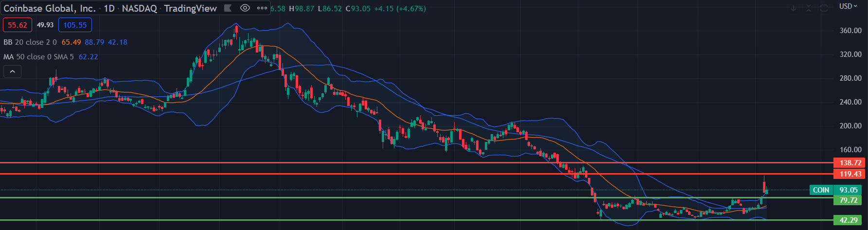Click the maximize pane icon
Viewport: 868px width, 230px height.
coord(824,8)
